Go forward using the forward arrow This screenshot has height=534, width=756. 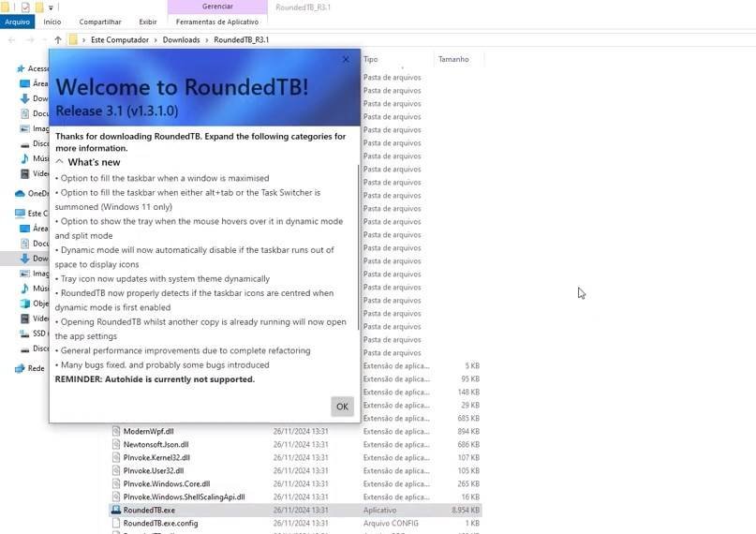pos(30,40)
